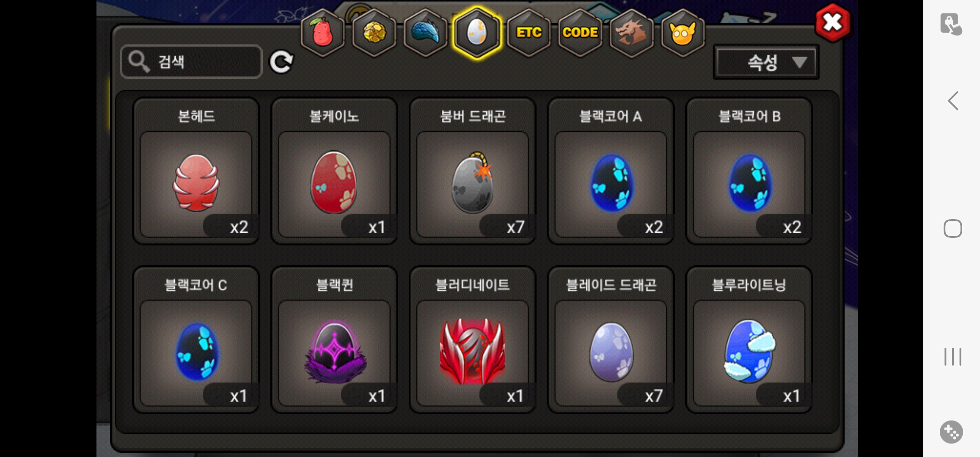Close the inventory with red X
Viewport: 980px width, 457px height.
pyautogui.click(x=832, y=22)
